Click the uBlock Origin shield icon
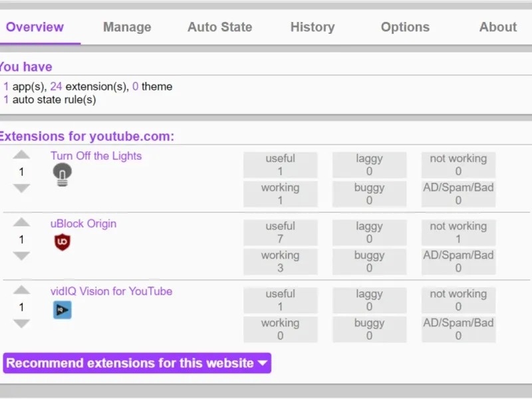The image size is (532, 399). click(x=62, y=243)
